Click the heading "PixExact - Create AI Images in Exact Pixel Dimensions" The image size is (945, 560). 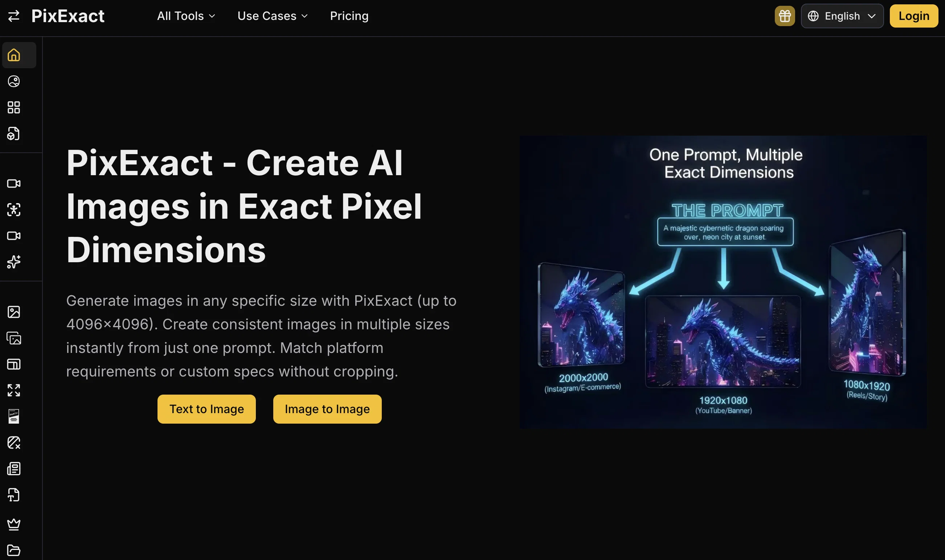point(244,206)
